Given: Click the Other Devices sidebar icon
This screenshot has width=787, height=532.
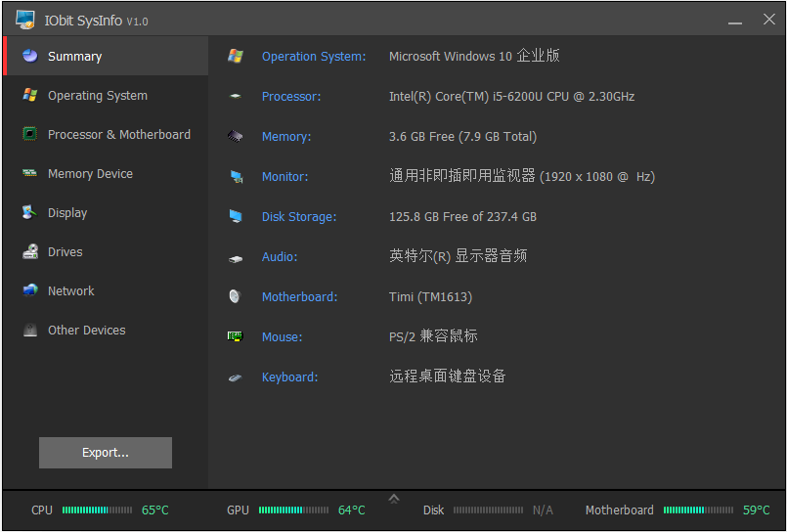Looking at the screenshot, I should pyautogui.click(x=30, y=330).
